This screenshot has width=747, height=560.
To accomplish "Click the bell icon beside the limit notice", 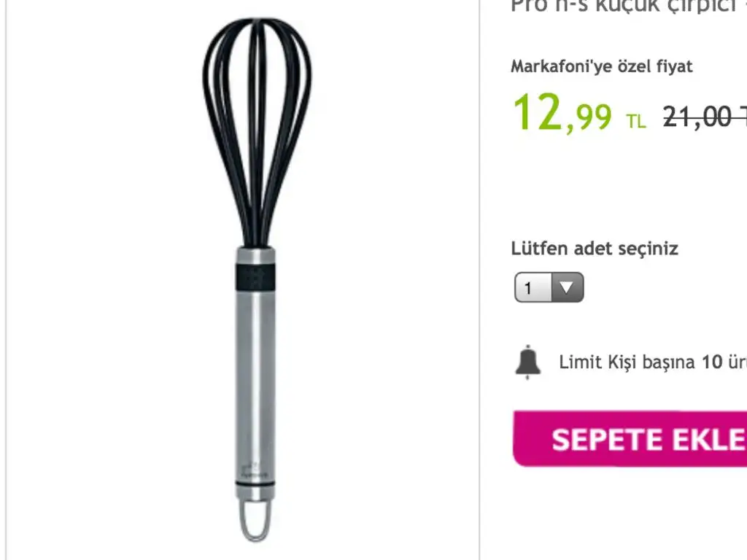I will pyautogui.click(x=528, y=362).
